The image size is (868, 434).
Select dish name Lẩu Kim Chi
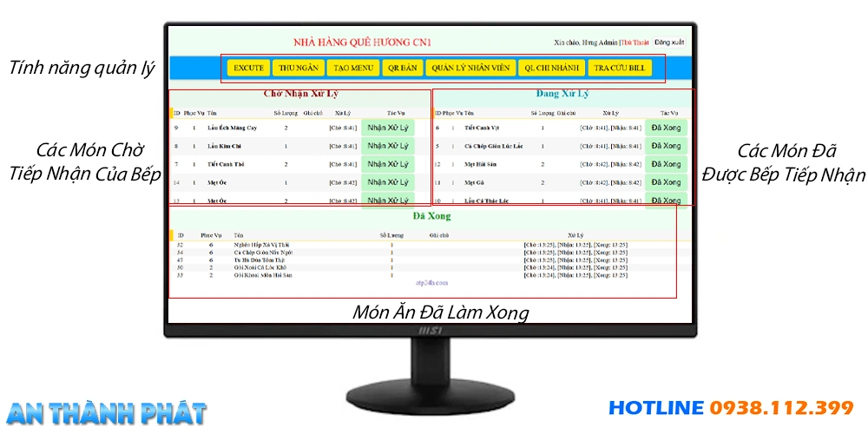(x=224, y=147)
